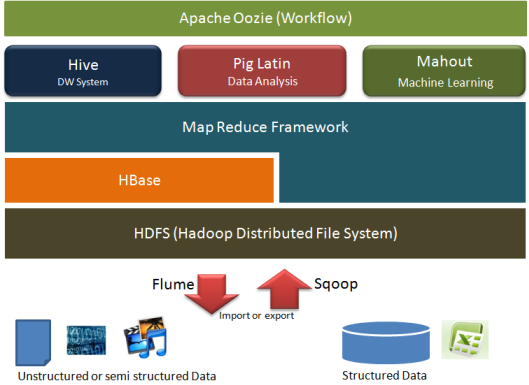Screen dimensions: 529x385
Task: Select the Pig Latin Data Analysis box
Action: click(x=262, y=71)
